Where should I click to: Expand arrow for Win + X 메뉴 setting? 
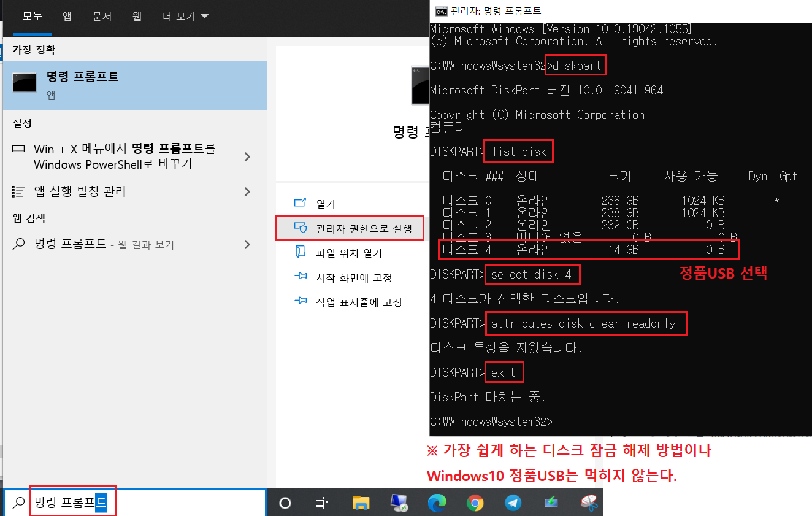(247, 156)
